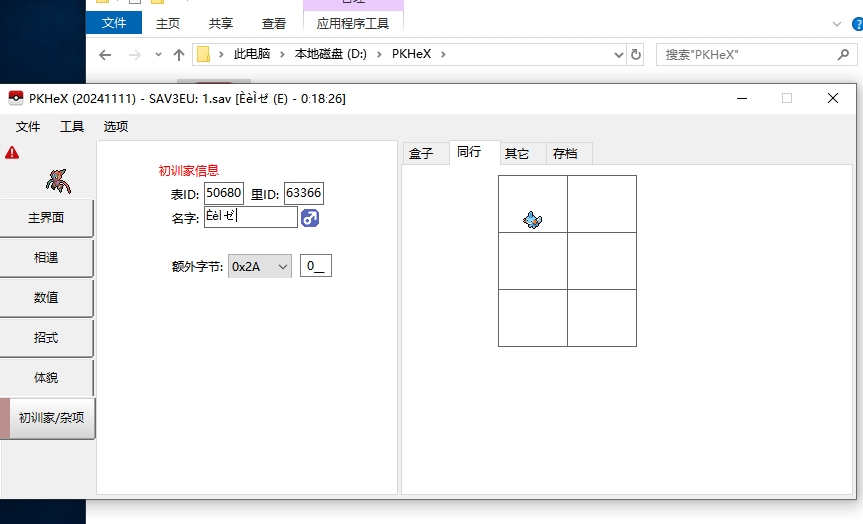Expand the chevron after PKHeX in breadcrumb
Viewport: 863px width, 524px height.
[x=443, y=54]
